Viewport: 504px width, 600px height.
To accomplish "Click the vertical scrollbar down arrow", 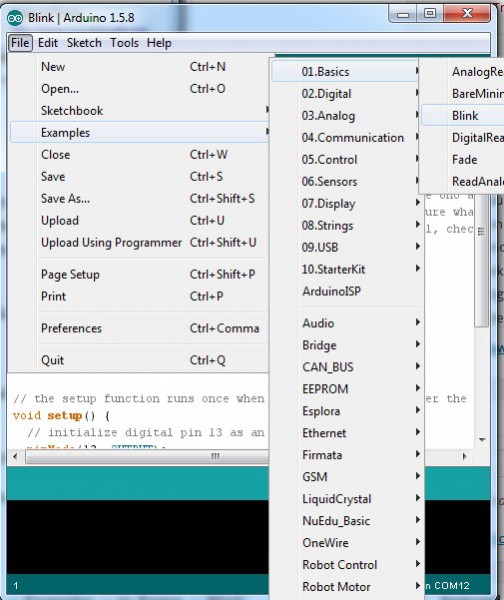I will click(x=482, y=440).
